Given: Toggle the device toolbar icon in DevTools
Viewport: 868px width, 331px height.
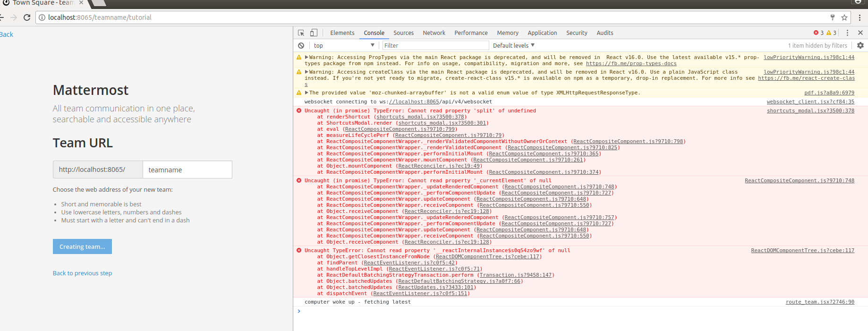Looking at the screenshot, I should coord(314,33).
